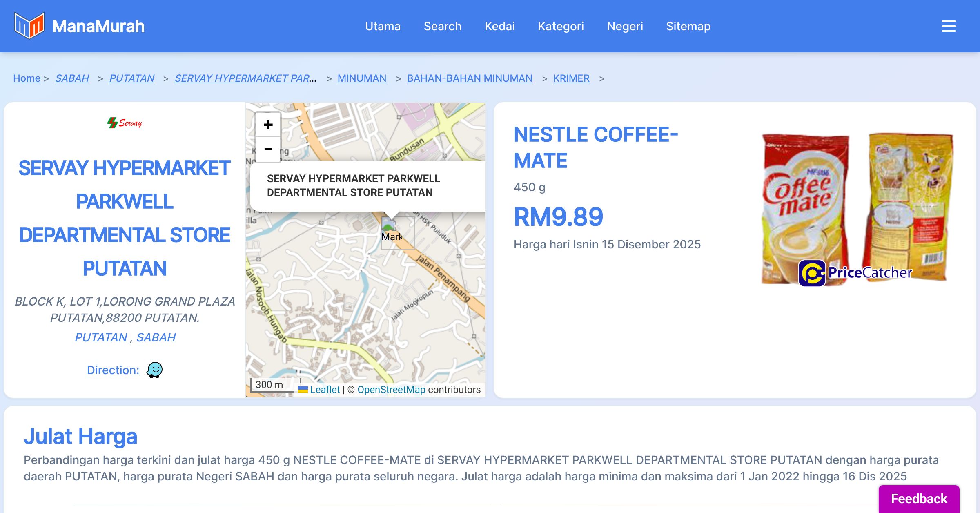This screenshot has width=980, height=513.
Task: Open the Kategori menu item
Action: 561,26
